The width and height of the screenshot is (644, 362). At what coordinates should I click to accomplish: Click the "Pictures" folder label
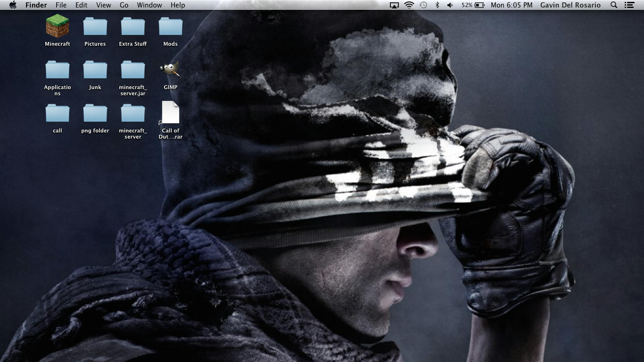coord(95,44)
